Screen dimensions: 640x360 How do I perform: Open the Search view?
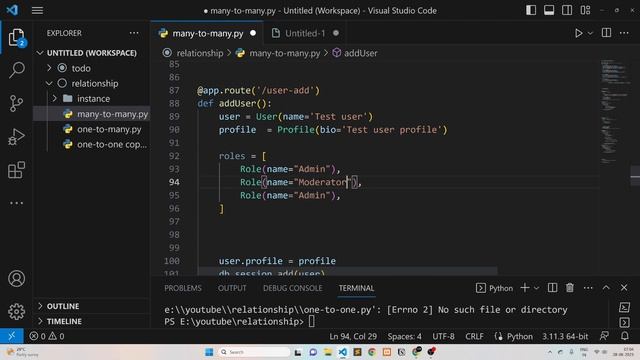(16, 70)
